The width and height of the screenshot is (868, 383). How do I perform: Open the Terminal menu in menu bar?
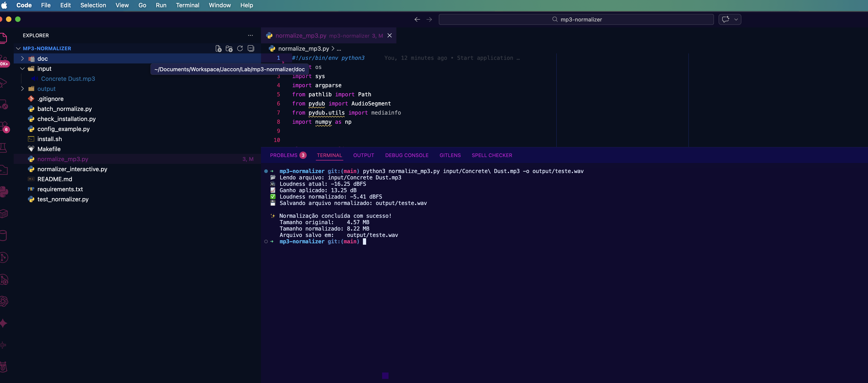(187, 5)
